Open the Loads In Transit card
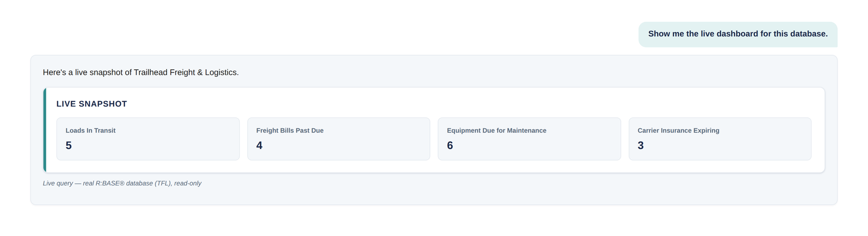 pos(148,139)
